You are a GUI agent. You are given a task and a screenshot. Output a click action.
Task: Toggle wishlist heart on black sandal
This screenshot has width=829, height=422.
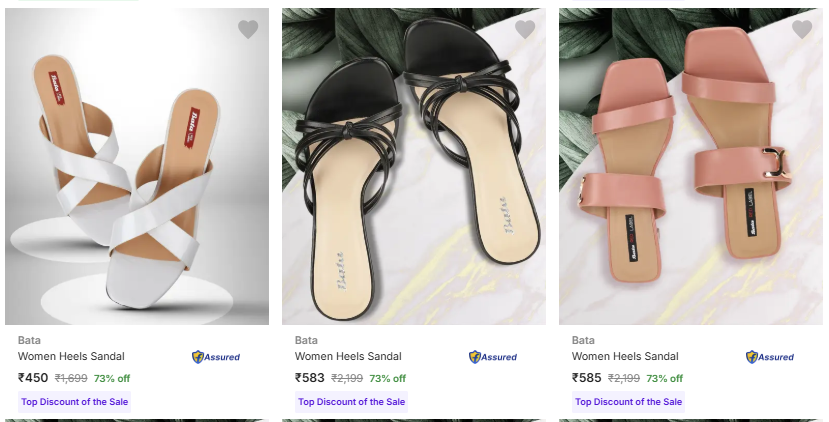click(525, 30)
